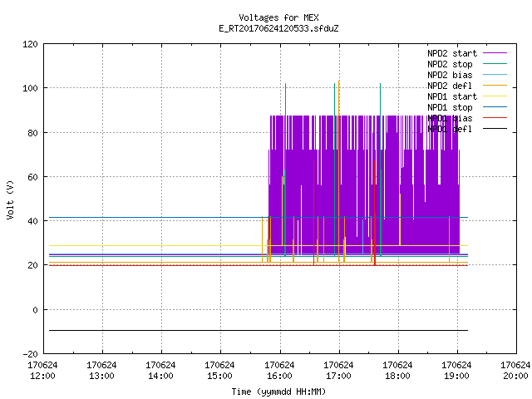
Task: Click the 16:00 x-axis time label
Action: pos(279,376)
